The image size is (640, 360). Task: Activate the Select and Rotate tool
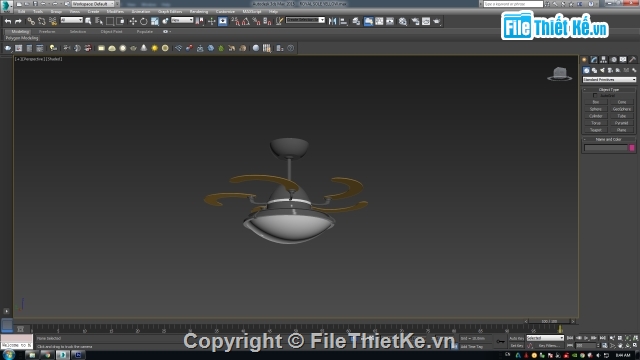tap(144, 21)
